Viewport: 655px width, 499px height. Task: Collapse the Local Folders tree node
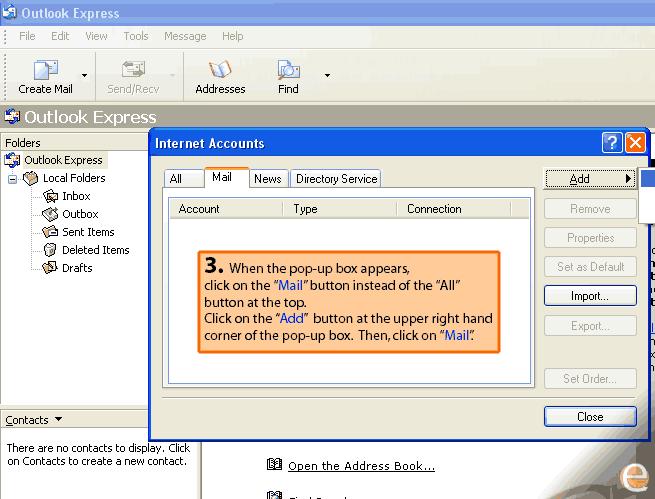tap(12, 178)
